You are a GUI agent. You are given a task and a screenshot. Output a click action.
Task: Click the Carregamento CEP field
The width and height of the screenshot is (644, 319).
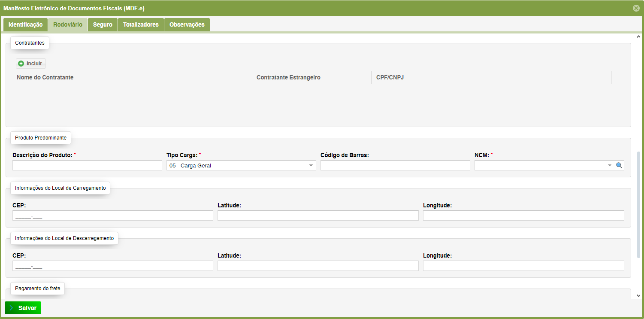tap(112, 216)
